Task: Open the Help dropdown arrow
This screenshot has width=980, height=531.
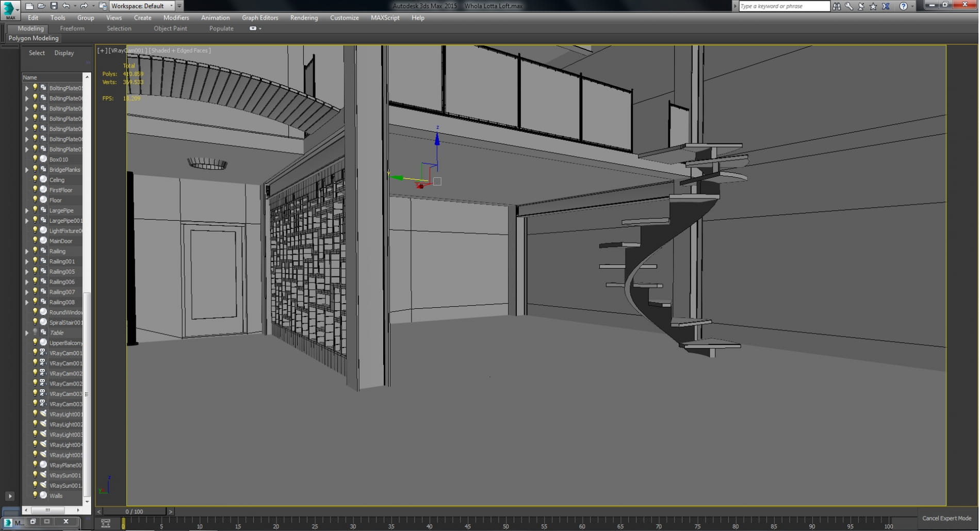Action: point(912,6)
